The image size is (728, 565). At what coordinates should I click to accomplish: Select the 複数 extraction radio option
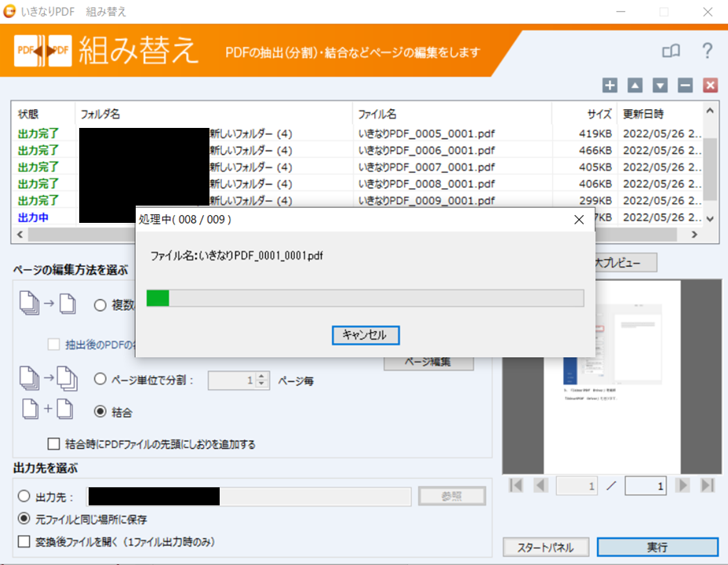pos(100,305)
